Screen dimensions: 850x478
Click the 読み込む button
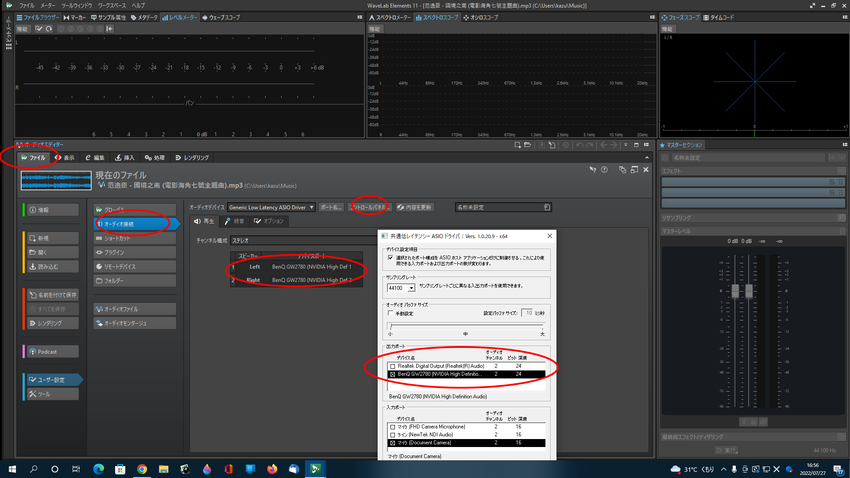click(52, 266)
